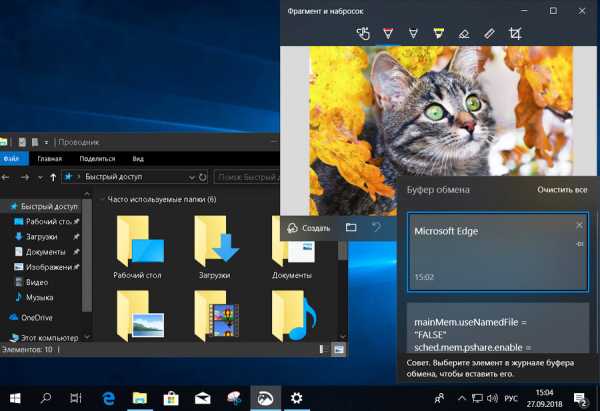
Task: Click the open file folder icon
Action: pyautogui.click(x=351, y=227)
